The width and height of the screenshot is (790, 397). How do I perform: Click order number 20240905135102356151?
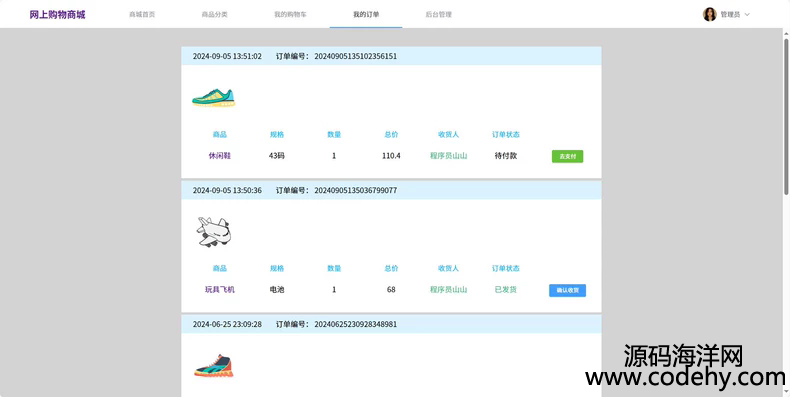[356, 56]
